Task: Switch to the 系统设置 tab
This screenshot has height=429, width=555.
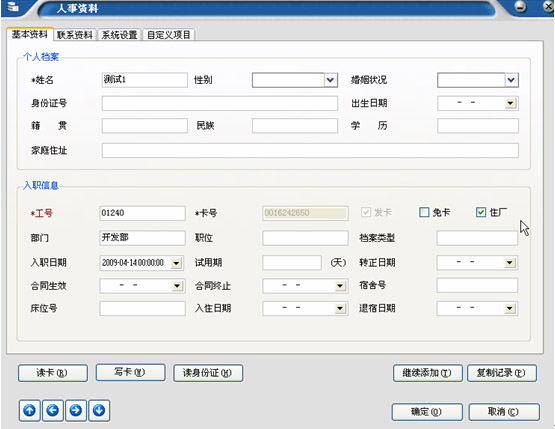Action: coord(119,35)
